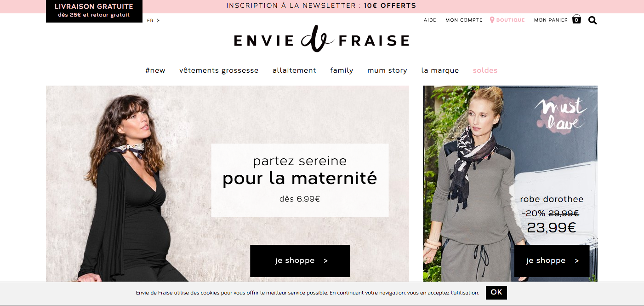Open la marque menu item
The height and width of the screenshot is (306, 644).
click(x=440, y=70)
